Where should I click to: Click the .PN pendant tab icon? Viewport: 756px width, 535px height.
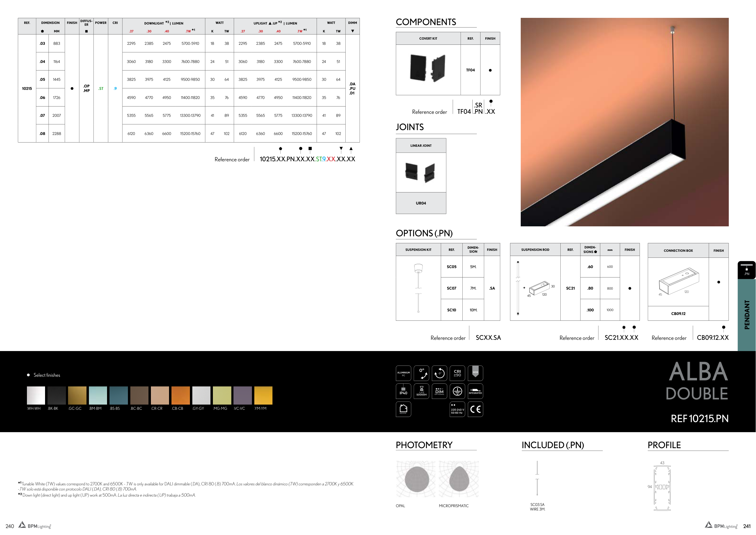pyautogui.click(x=746, y=270)
